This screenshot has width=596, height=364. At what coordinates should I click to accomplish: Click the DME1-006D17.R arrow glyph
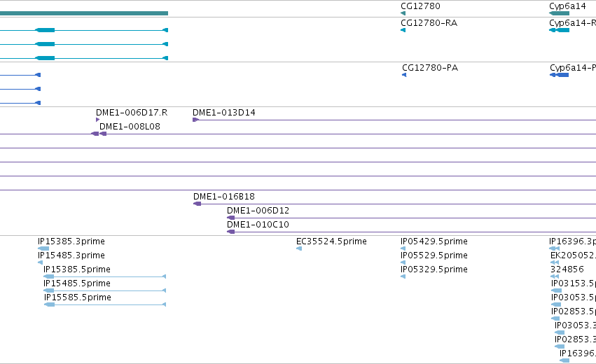point(97,120)
